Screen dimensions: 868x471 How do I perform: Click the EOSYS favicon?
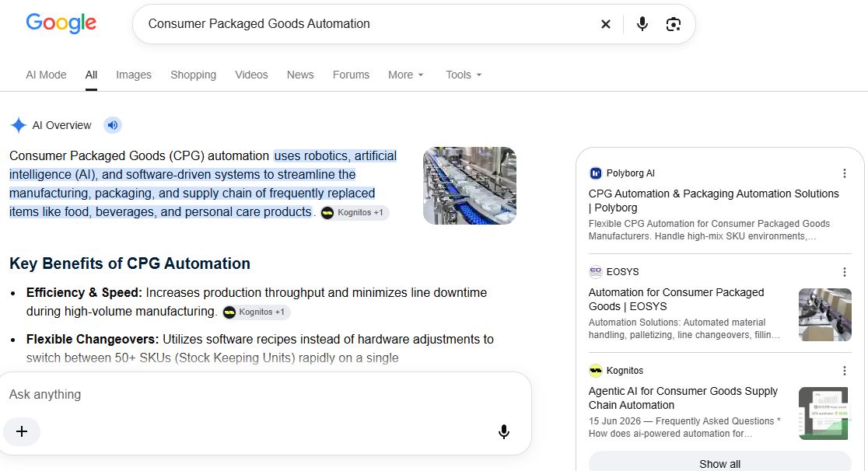596,272
